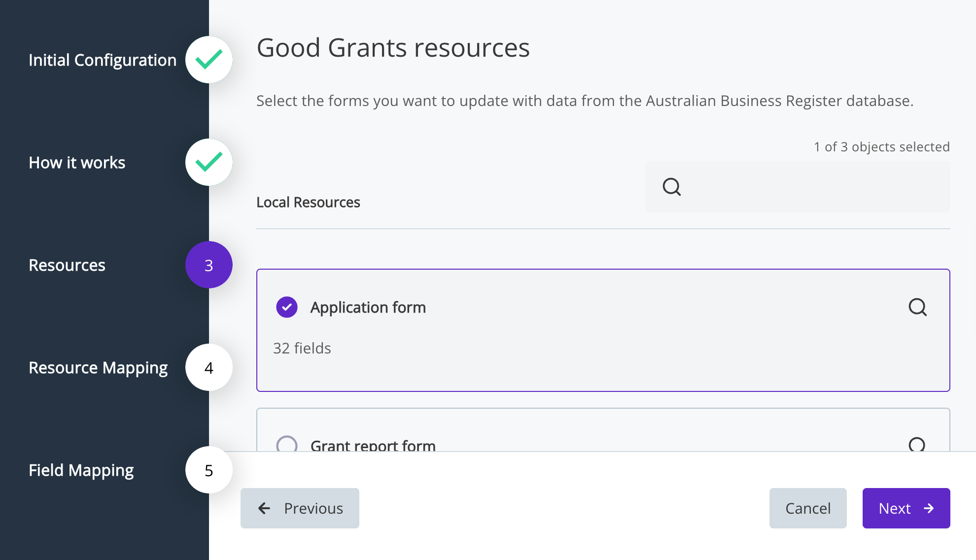Image resolution: width=976 pixels, height=560 pixels.
Task: Cancel the integration setup
Action: click(808, 508)
